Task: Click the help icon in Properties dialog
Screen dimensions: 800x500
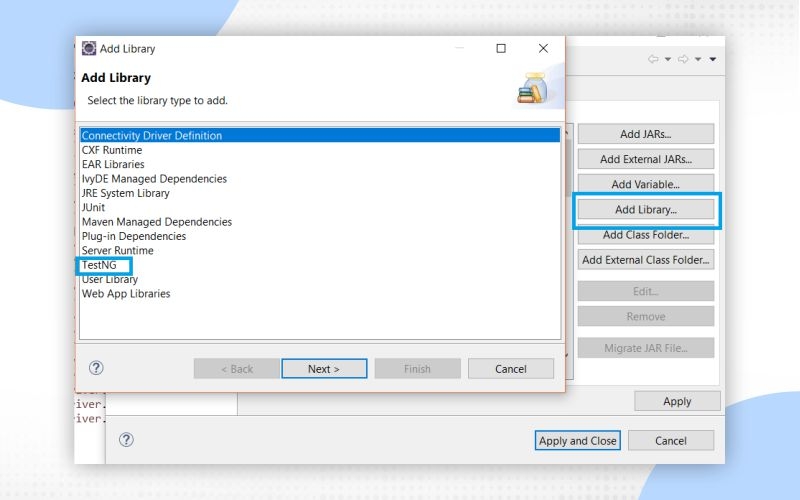Action: [127, 440]
